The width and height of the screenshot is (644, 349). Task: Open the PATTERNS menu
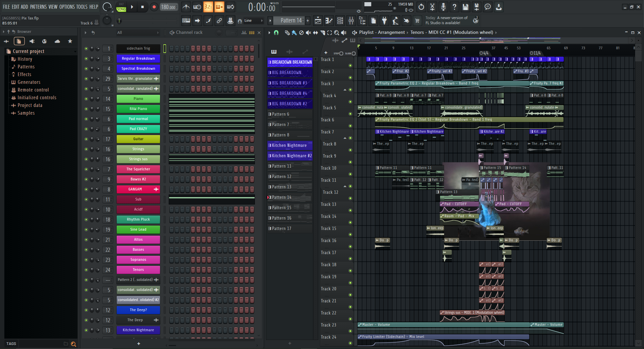38,7
